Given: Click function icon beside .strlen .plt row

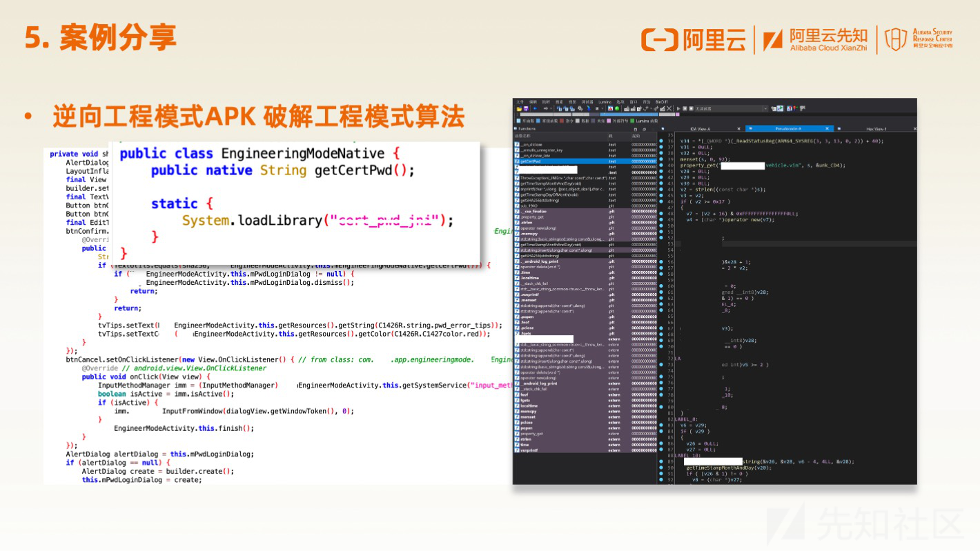Looking at the screenshot, I should (x=517, y=223).
